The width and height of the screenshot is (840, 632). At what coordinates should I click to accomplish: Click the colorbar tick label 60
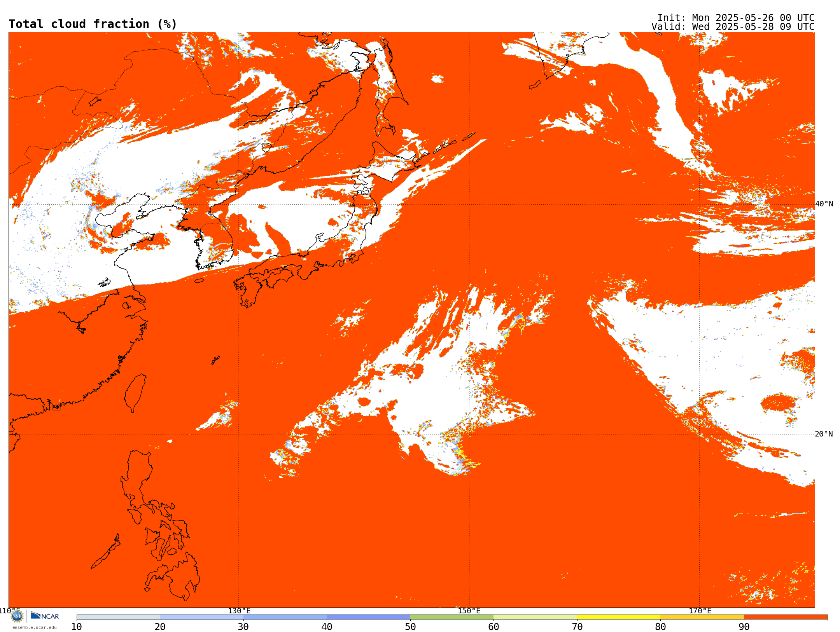(x=493, y=627)
